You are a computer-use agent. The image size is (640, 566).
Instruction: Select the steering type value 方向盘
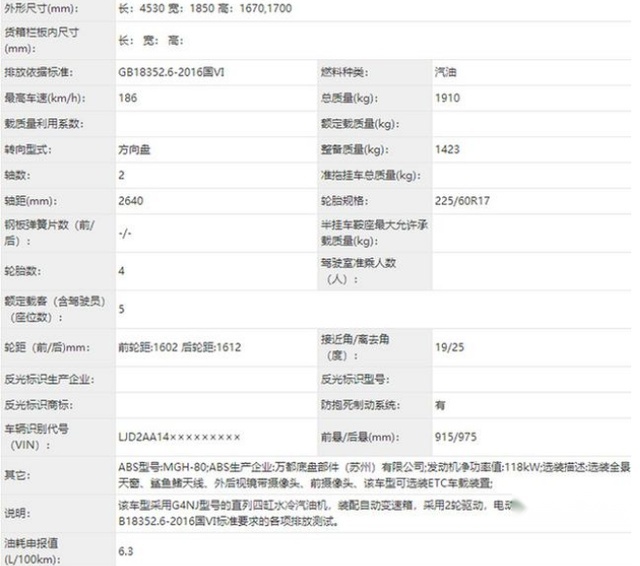(134, 150)
